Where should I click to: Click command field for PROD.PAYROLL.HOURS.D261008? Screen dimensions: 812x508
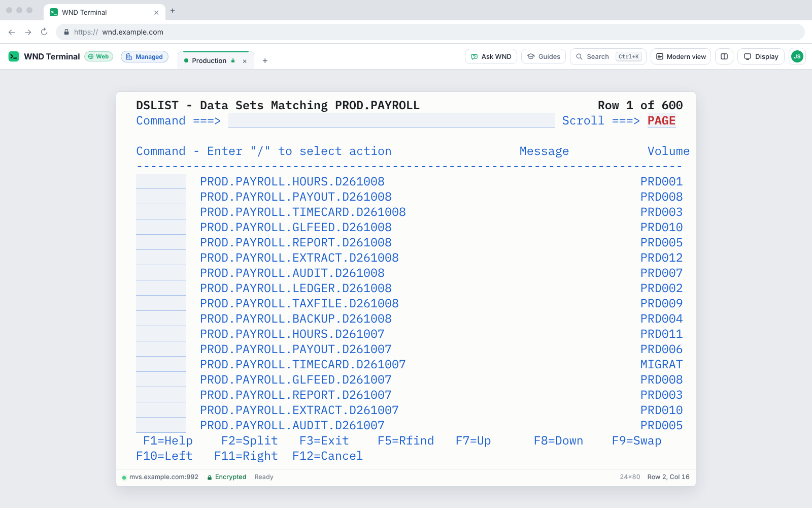tap(161, 181)
